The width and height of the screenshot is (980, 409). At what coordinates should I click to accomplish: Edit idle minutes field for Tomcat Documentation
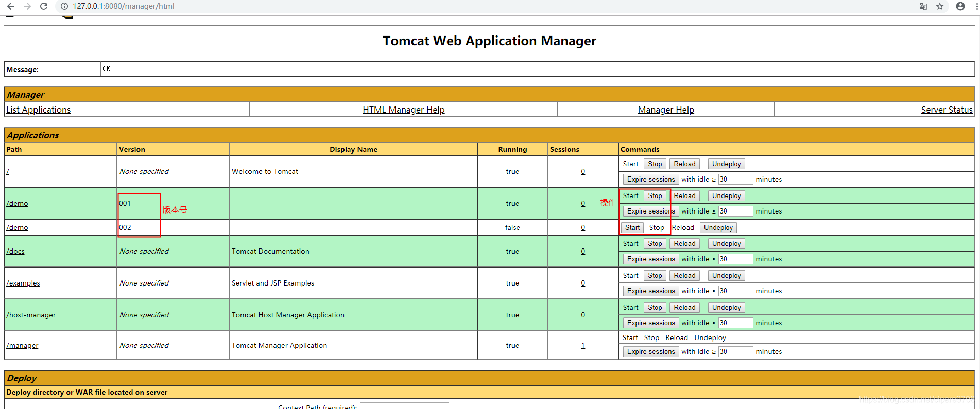pyautogui.click(x=735, y=259)
